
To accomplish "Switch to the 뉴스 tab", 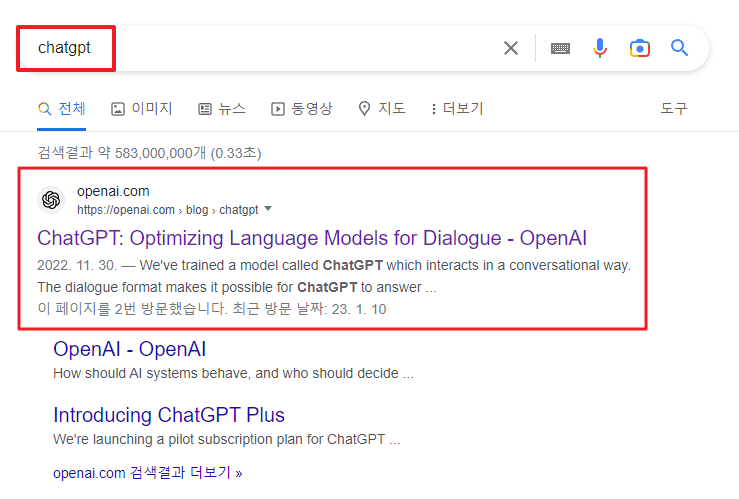I will [x=222, y=109].
